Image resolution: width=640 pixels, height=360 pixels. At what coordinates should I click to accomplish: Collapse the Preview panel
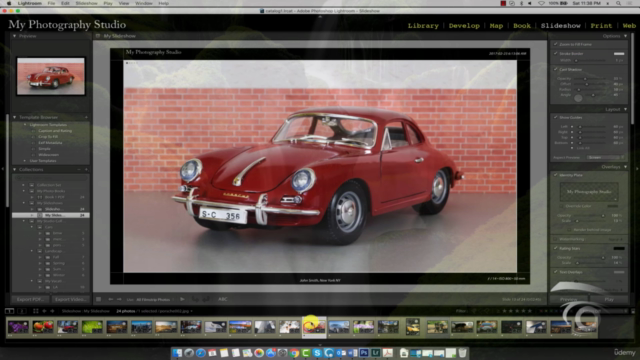pyautogui.click(x=15, y=36)
